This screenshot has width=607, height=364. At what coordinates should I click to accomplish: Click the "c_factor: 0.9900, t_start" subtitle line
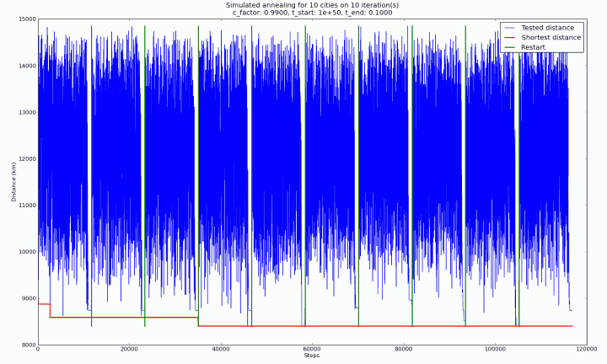click(312, 13)
